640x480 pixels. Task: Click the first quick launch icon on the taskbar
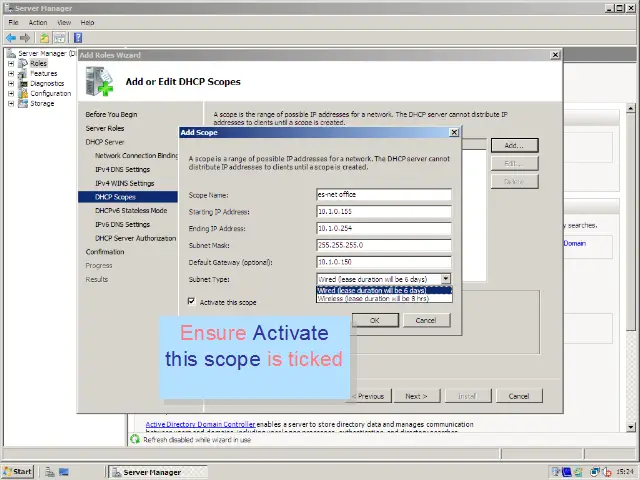tap(50, 472)
